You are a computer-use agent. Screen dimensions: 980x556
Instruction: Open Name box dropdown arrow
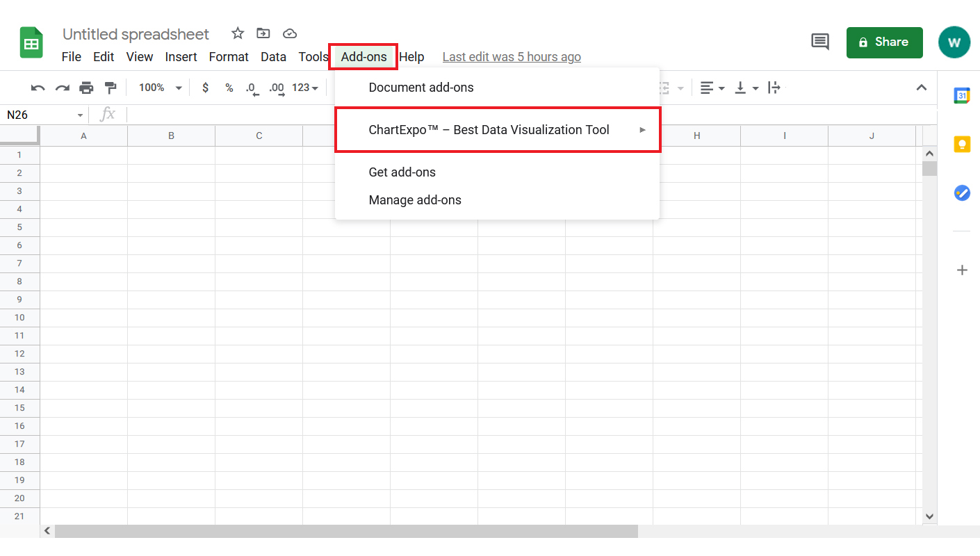[x=80, y=115]
